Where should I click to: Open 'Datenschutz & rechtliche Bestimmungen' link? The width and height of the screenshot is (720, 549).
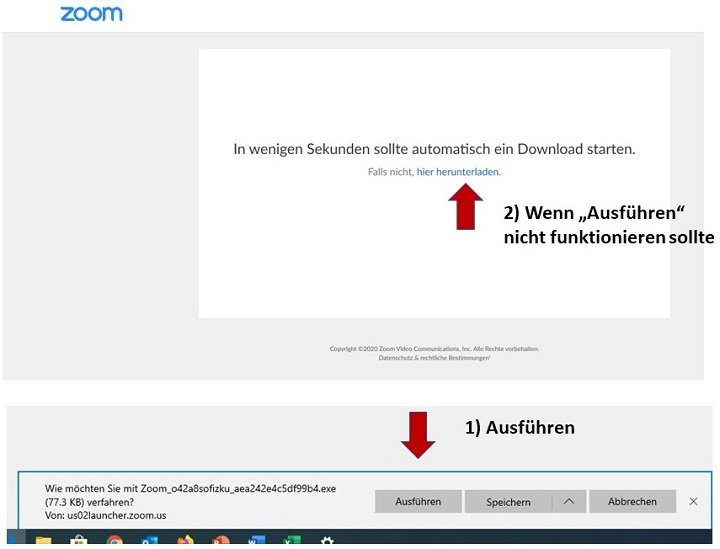click(x=434, y=358)
